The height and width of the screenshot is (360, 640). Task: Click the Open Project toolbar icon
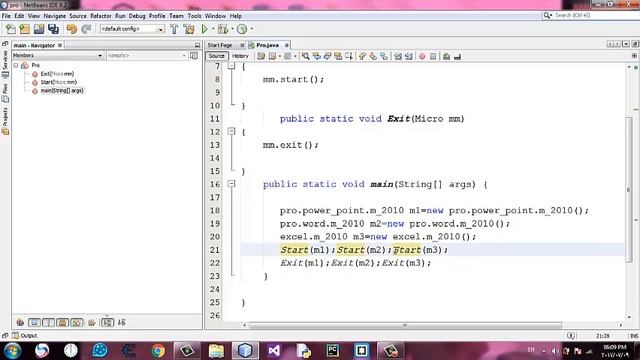(x=39, y=29)
